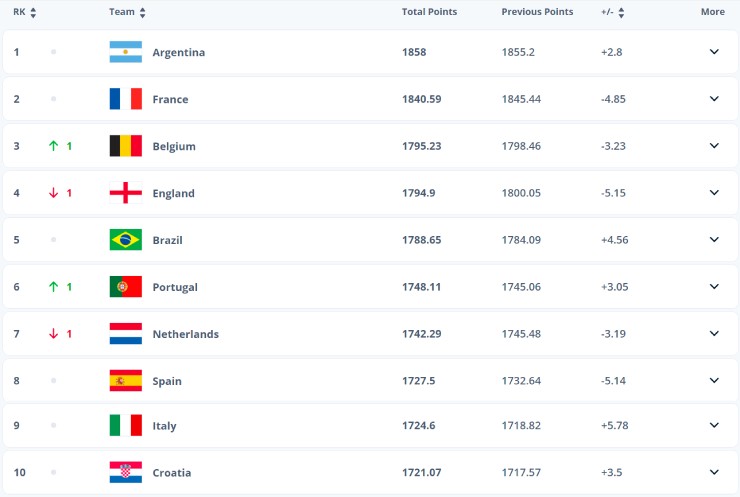Sort table by RK column
Image resolution: width=740 pixels, height=497 pixels.
coord(26,12)
